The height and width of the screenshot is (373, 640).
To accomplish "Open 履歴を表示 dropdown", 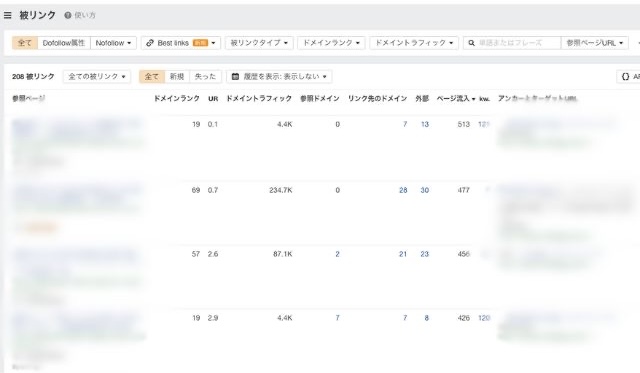I will 279,76.
